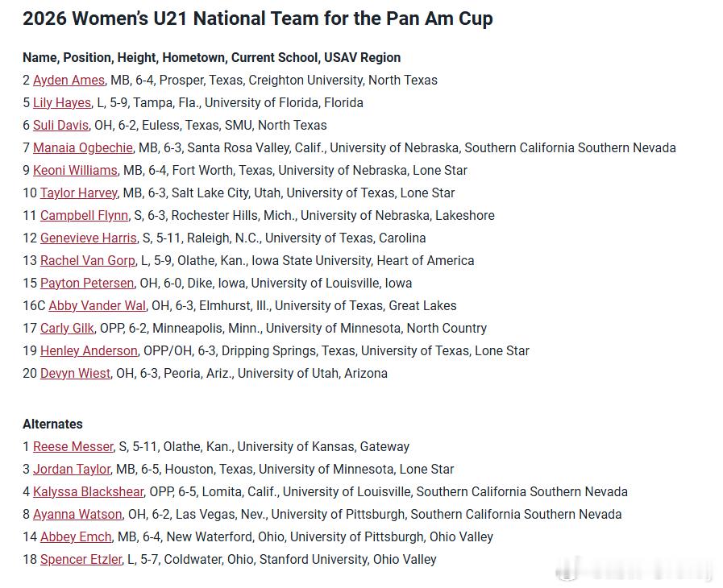Image resolution: width=723 pixels, height=588 pixels.
Task: Select the Spencer Etzler link
Action: click(81, 560)
